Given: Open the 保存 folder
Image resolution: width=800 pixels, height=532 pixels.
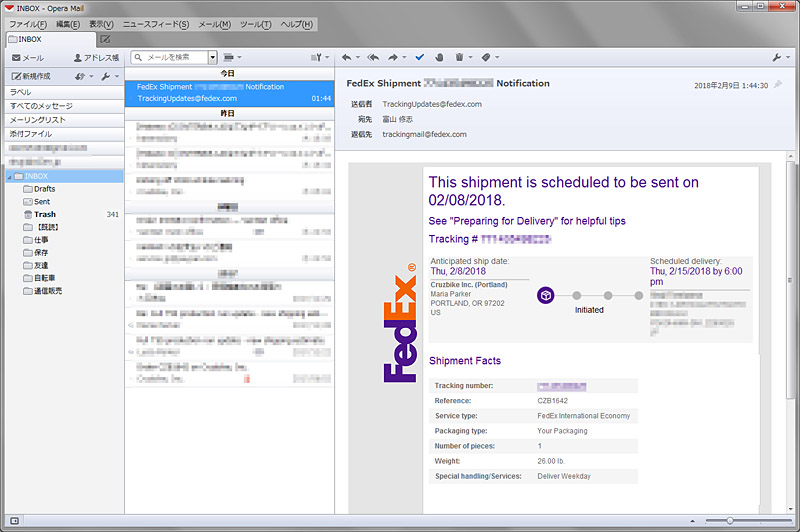Looking at the screenshot, I should click(x=36, y=252).
